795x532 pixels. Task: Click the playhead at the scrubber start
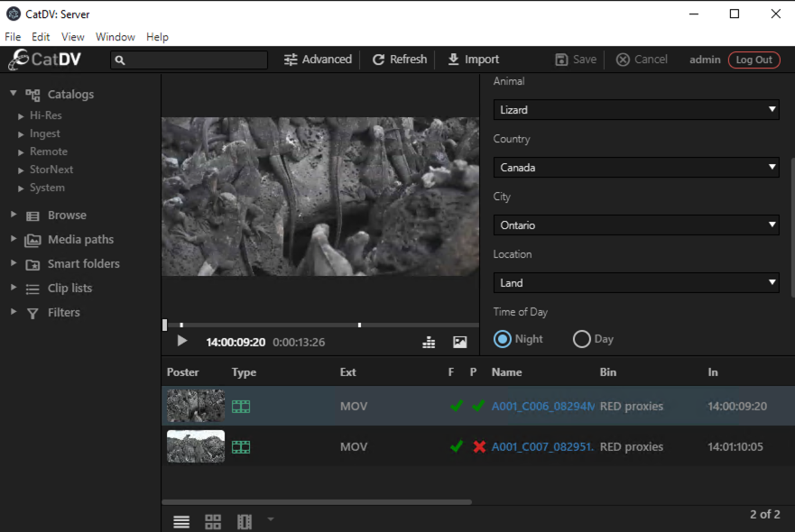tap(165, 325)
